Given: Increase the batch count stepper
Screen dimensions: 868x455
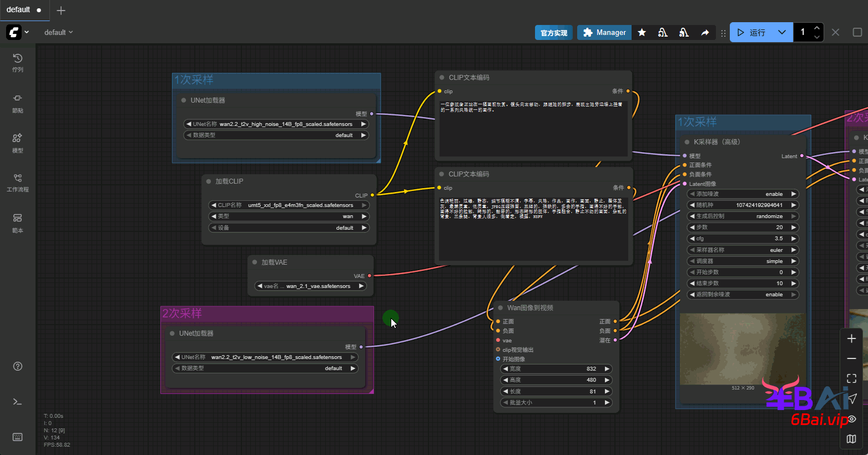Looking at the screenshot, I should click(x=816, y=28).
